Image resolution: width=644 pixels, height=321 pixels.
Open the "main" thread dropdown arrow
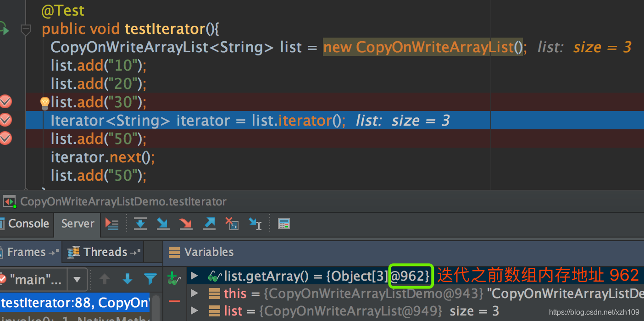coord(77,279)
